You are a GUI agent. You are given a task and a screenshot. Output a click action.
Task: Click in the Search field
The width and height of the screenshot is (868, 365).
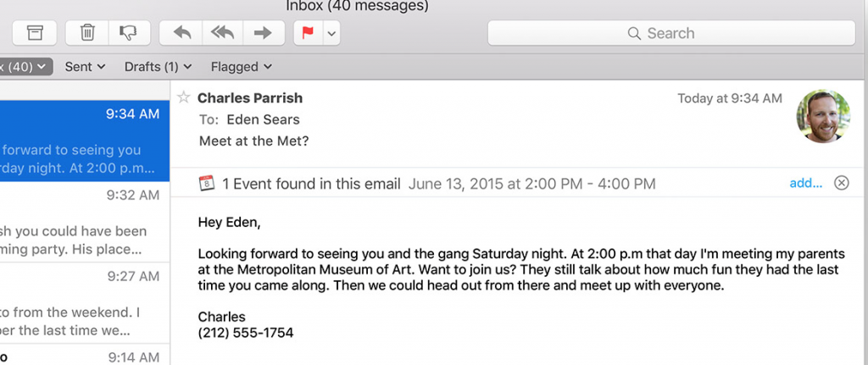[671, 33]
